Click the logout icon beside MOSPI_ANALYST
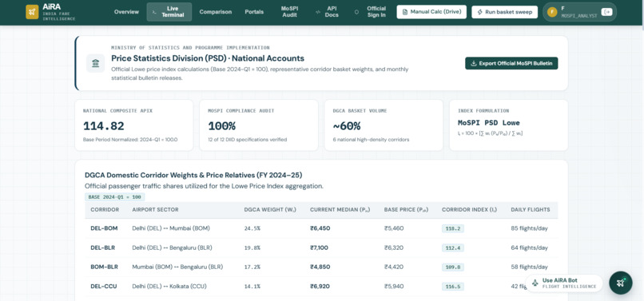This screenshot has height=301, width=644. 606,12
